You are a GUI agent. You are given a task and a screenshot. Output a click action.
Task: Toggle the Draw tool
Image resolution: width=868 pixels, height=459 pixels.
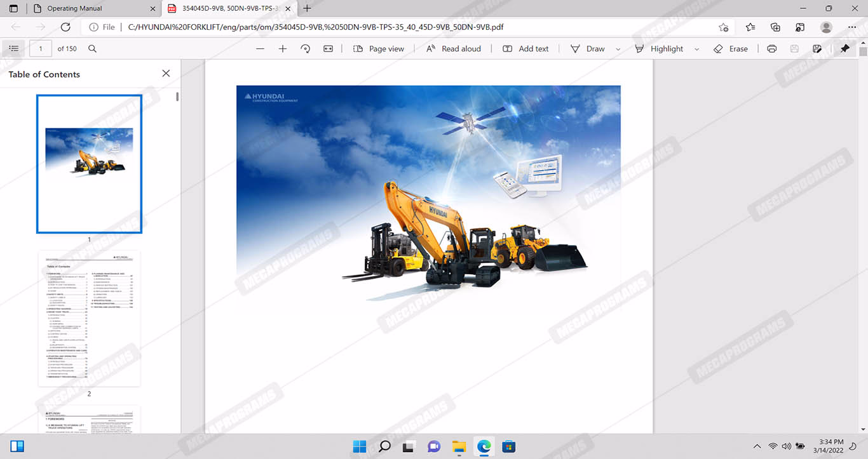(x=588, y=49)
